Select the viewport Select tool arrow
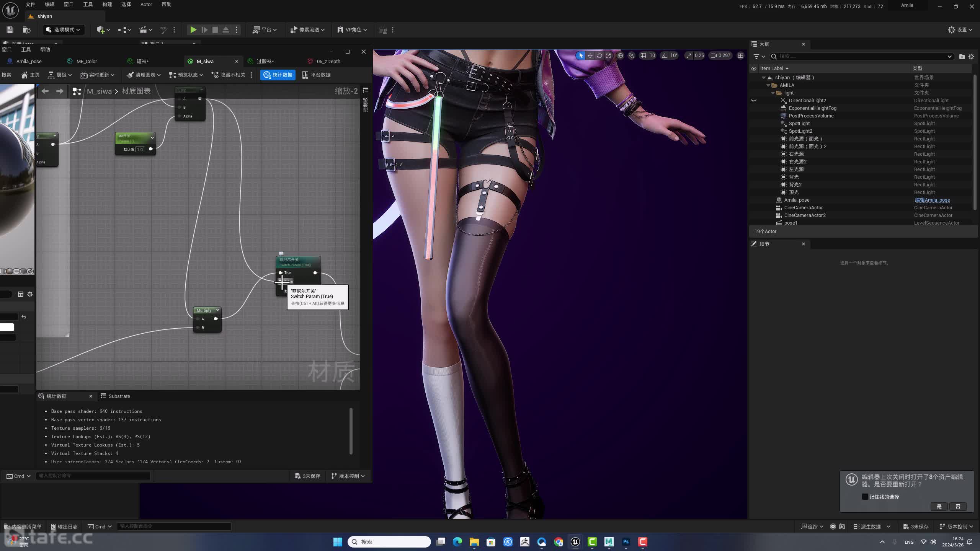Screen dimensions: 980x551 pos(581,55)
